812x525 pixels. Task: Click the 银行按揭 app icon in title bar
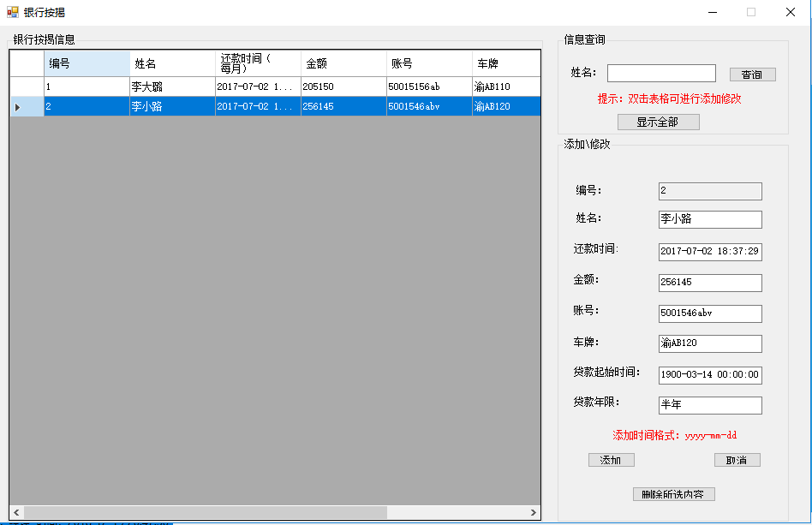pos(13,12)
